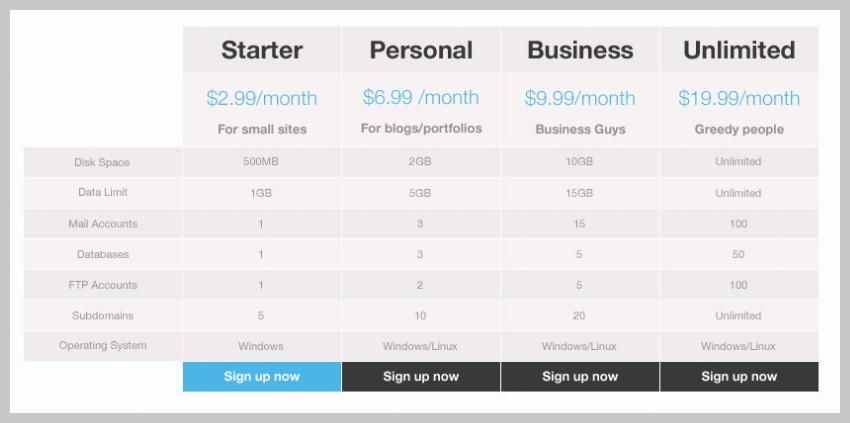Click the Starter plan heading
Image resolution: width=850 pixels, height=423 pixels.
point(262,50)
